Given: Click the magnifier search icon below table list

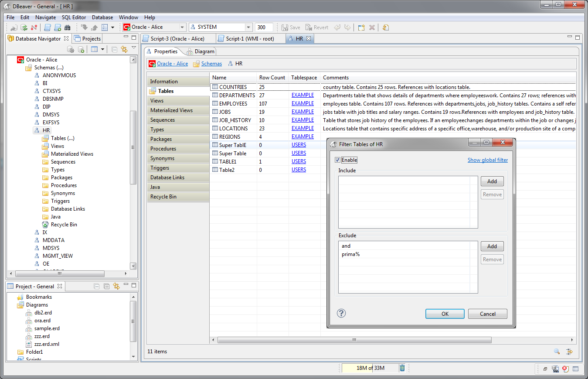Looking at the screenshot, I should point(557,352).
